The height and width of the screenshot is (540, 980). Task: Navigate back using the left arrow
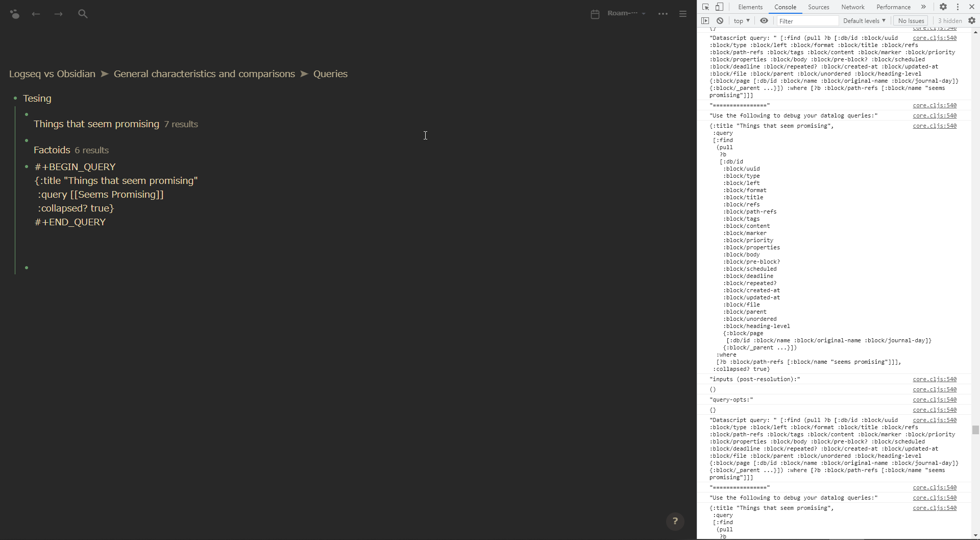click(x=36, y=14)
